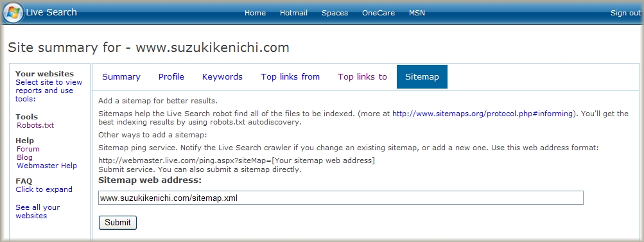Click 'Other ways to add a sitemap' text
The width and height of the screenshot is (644, 242).
pos(153,135)
